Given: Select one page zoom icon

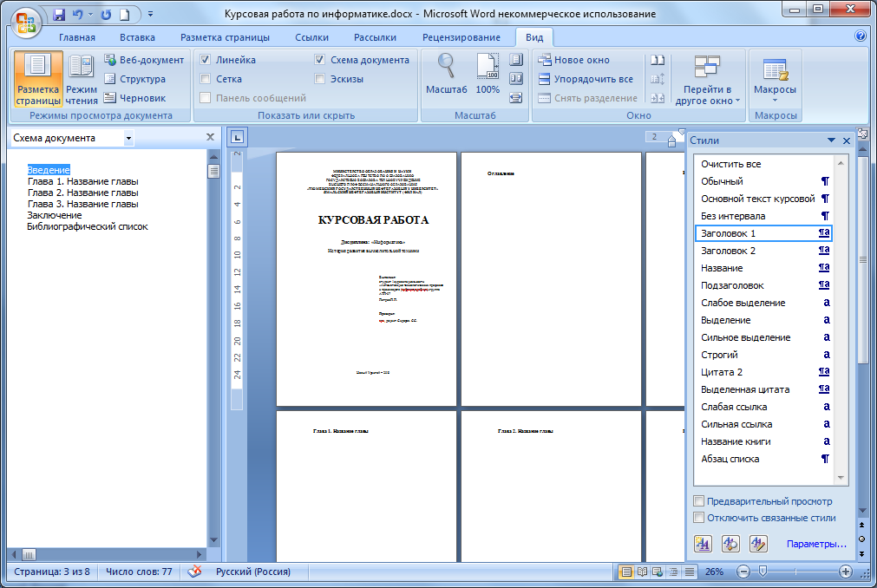Looking at the screenshot, I should point(515,59).
